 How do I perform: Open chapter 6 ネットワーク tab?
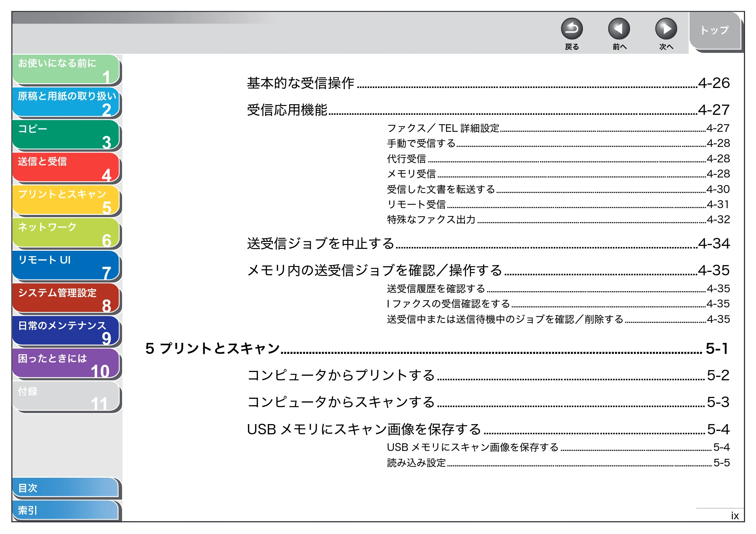66,233
